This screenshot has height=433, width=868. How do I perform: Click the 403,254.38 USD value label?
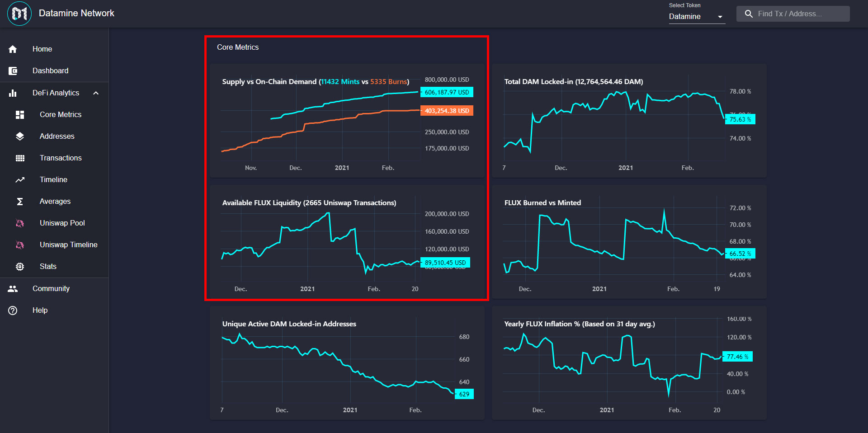point(447,111)
